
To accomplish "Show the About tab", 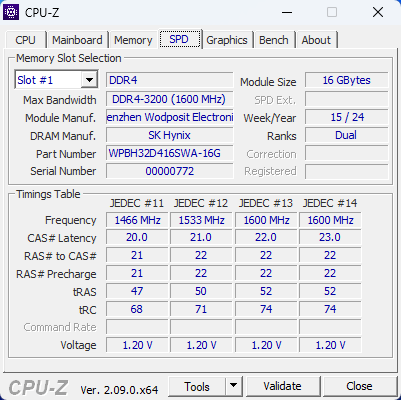I will pyautogui.click(x=316, y=40).
